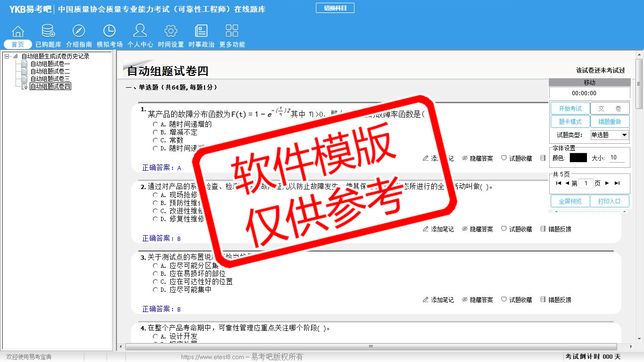Click 添加笔记 pencil icon for question 3
This screenshot has width=644, height=362.
tap(426, 299)
